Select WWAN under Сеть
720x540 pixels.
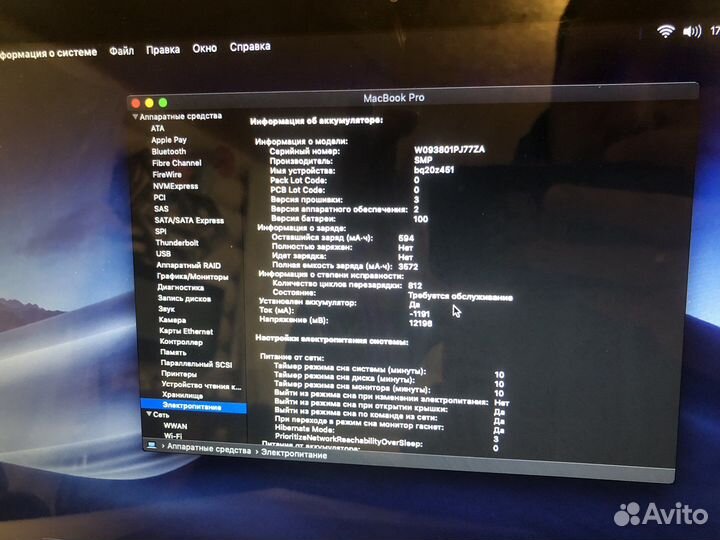pyautogui.click(x=175, y=426)
